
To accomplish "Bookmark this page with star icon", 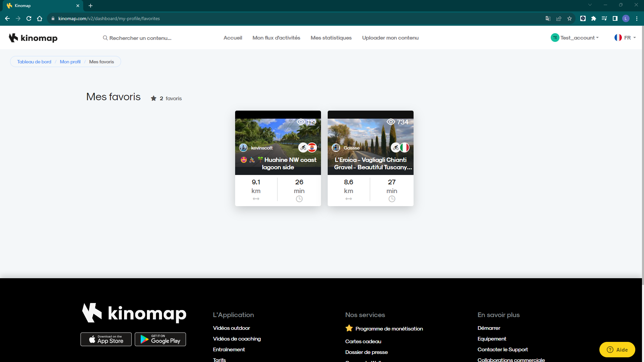I will (x=570, y=18).
